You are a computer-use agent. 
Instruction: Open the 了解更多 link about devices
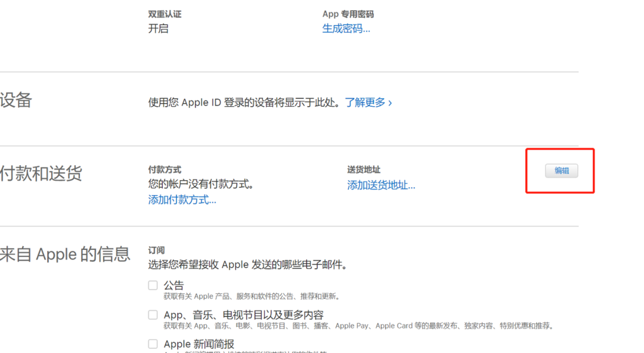(365, 102)
